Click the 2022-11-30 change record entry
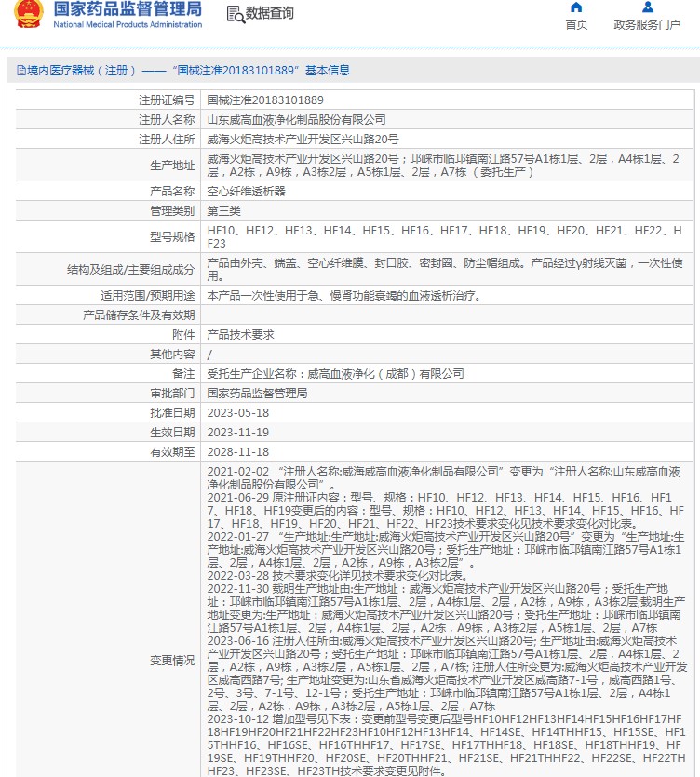The image size is (700, 777). 446,609
